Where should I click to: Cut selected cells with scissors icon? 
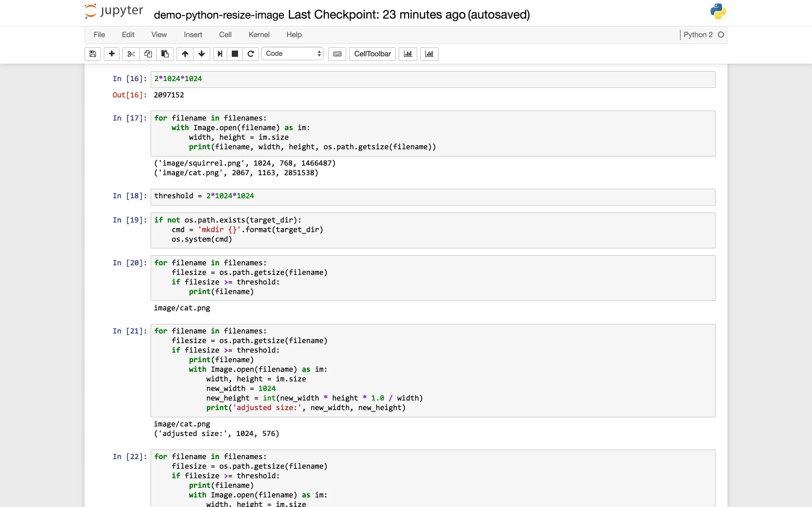(x=131, y=54)
